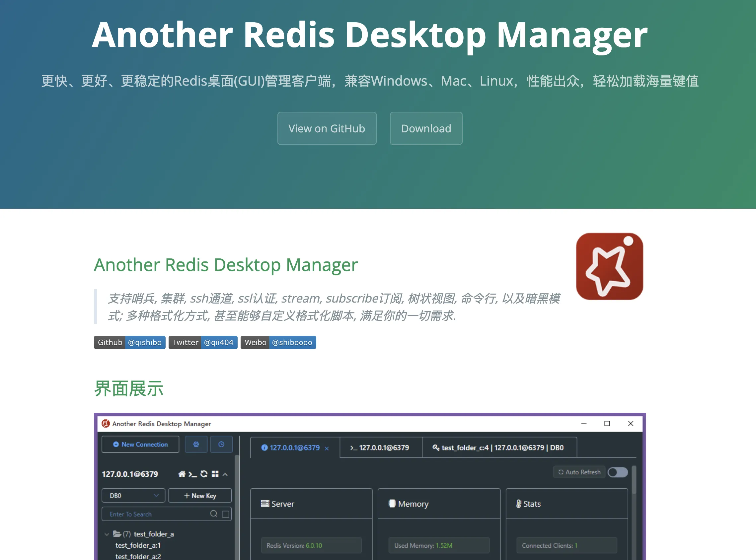Click the key icon on test_folder_c:4 tab
This screenshot has width=756, height=560.
pos(436,448)
